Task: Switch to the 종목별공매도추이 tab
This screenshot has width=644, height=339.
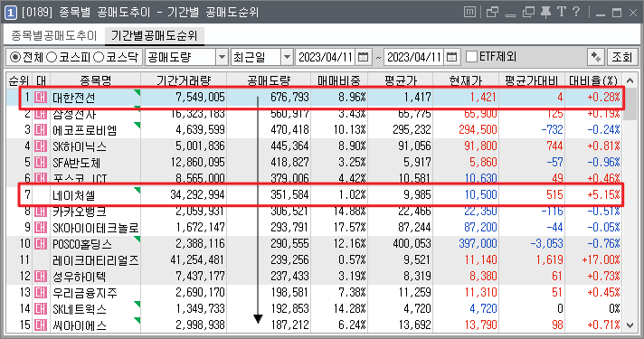Action: pyautogui.click(x=53, y=35)
